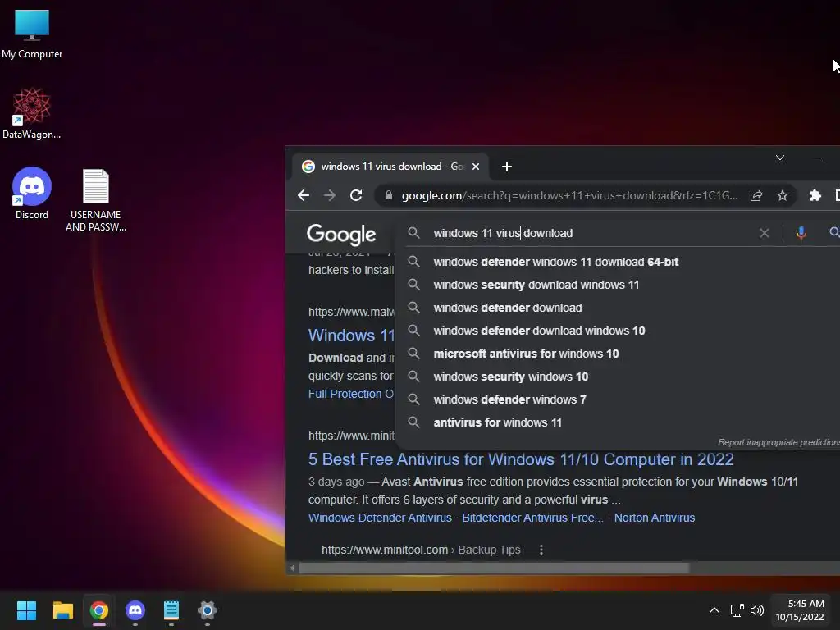Open the DataWagon desktop shortcut

(x=32, y=113)
